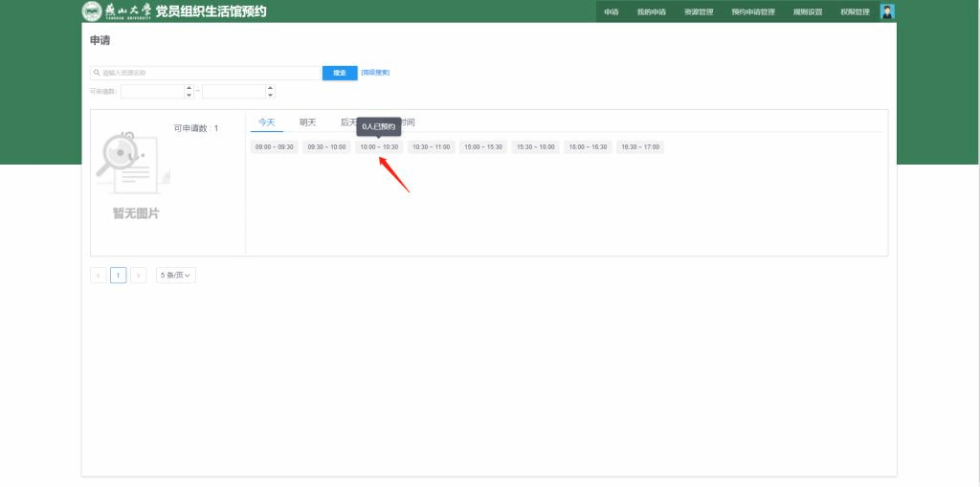
Task: Choose the 16:30 ~ 17:00 time slot
Action: tap(639, 147)
